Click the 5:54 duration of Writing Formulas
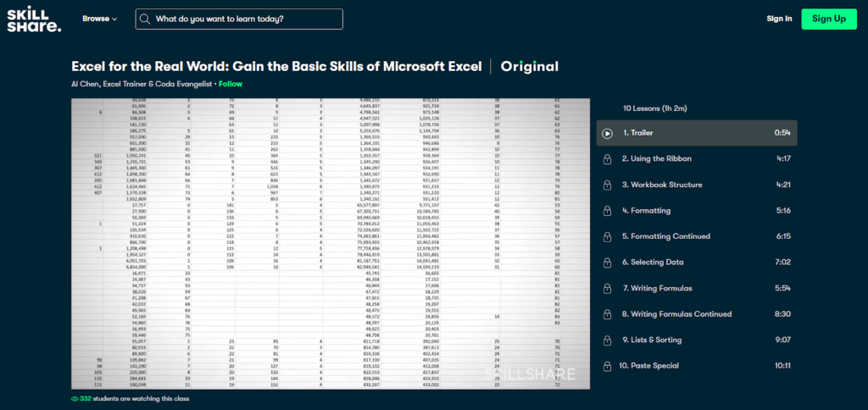Viewport: 868px width, 410px height. click(x=782, y=288)
